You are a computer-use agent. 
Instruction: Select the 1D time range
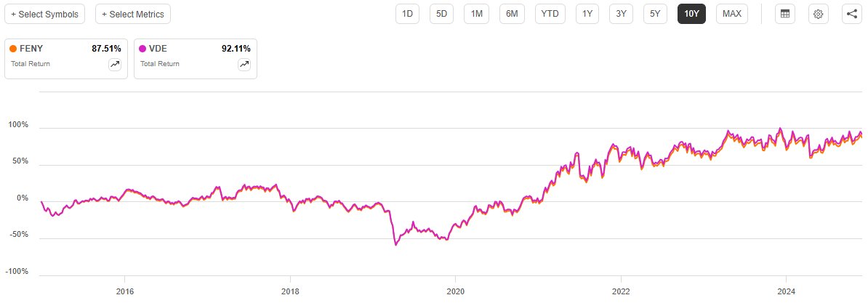click(x=408, y=14)
